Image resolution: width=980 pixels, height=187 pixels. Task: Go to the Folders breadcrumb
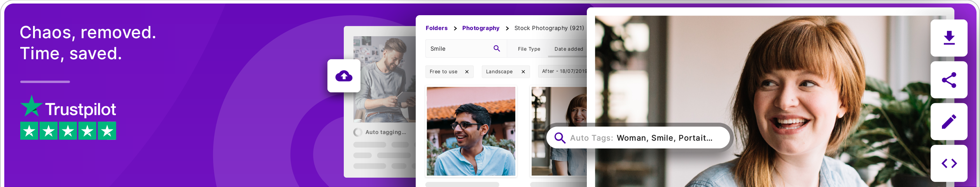[436, 28]
